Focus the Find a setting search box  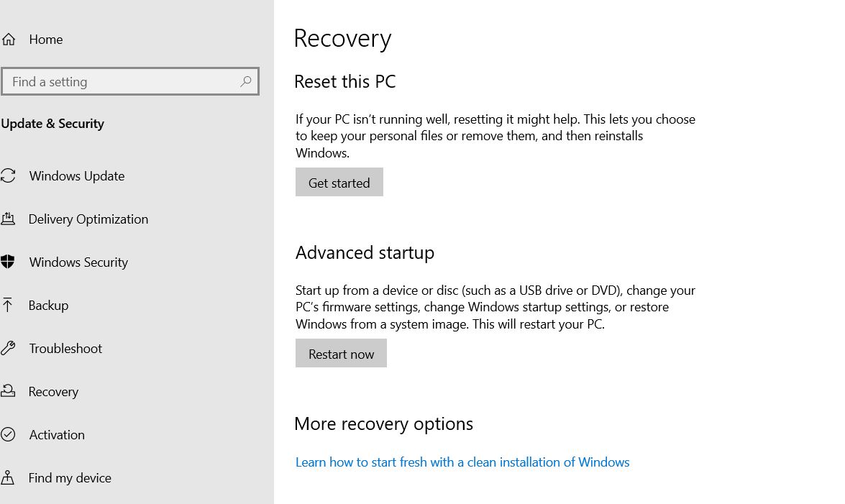(130, 81)
